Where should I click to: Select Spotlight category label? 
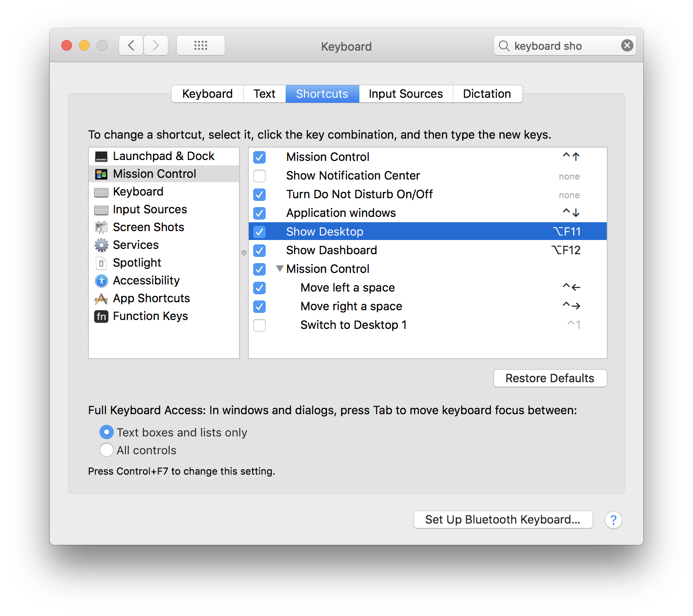coord(137,263)
